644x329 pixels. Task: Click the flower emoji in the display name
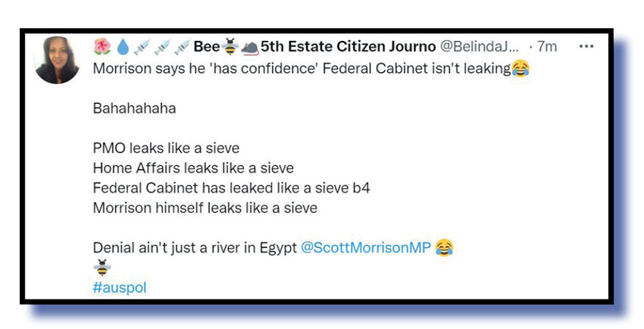pyautogui.click(x=102, y=47)
